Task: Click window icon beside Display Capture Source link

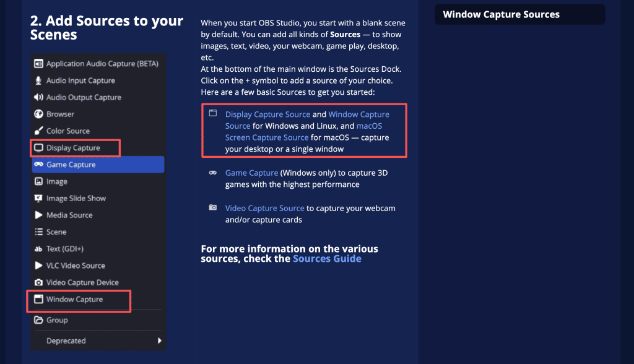Action: tap(213, 113)
